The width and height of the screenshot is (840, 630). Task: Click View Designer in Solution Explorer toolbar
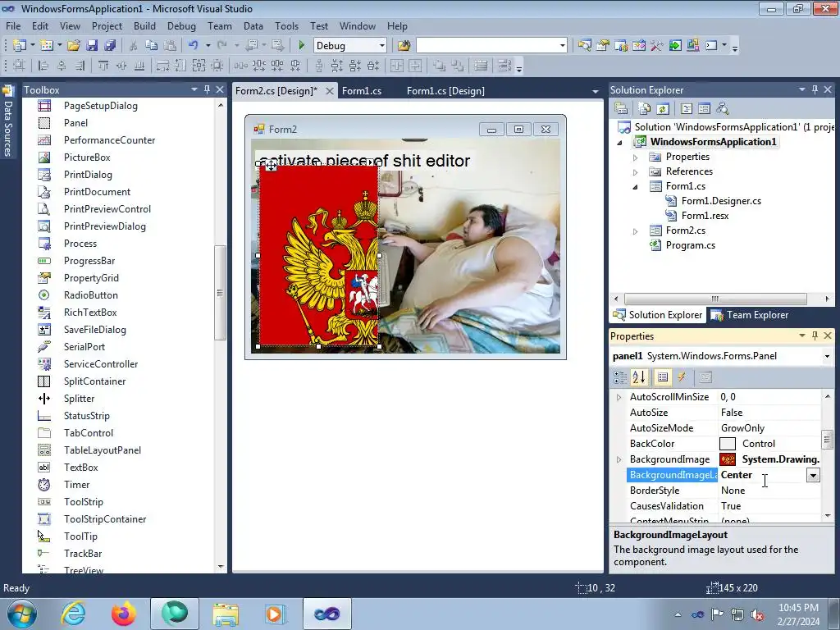pyautogui.click(x=705, y=109)
